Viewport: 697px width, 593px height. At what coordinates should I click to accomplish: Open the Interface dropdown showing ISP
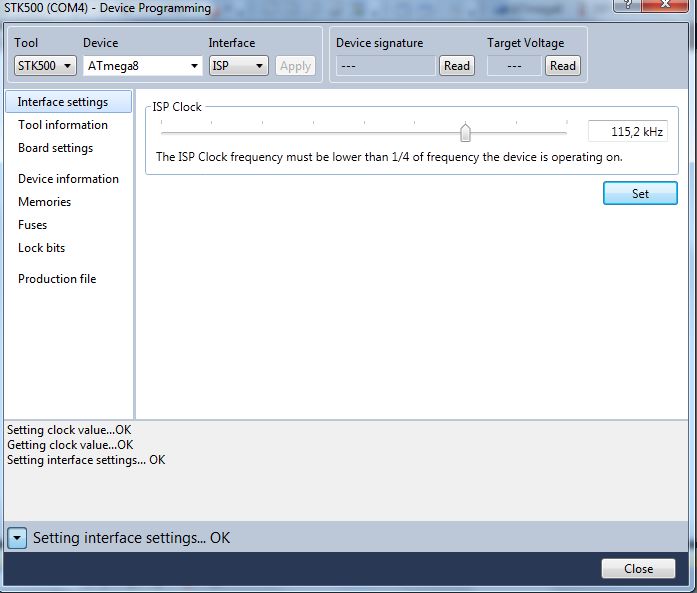[x=238, y=66]
